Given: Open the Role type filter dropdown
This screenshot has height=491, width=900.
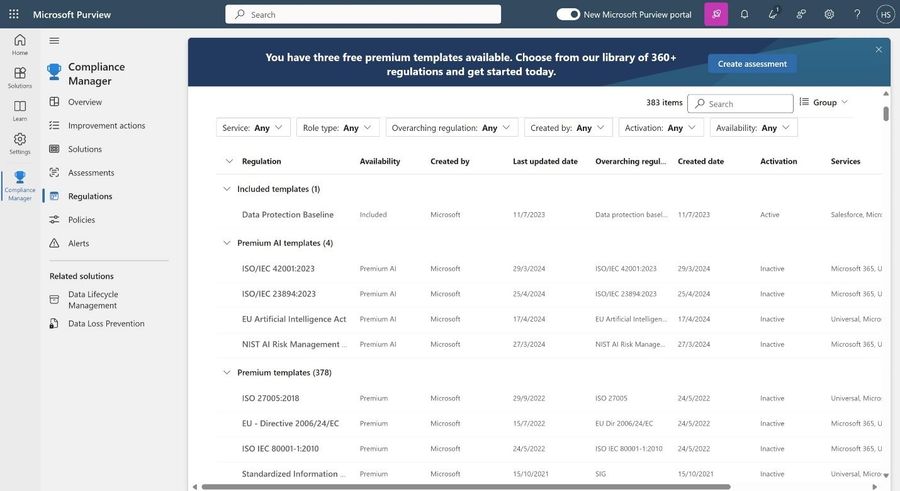Looking at the screenshot, I should [x=338, y=127].
